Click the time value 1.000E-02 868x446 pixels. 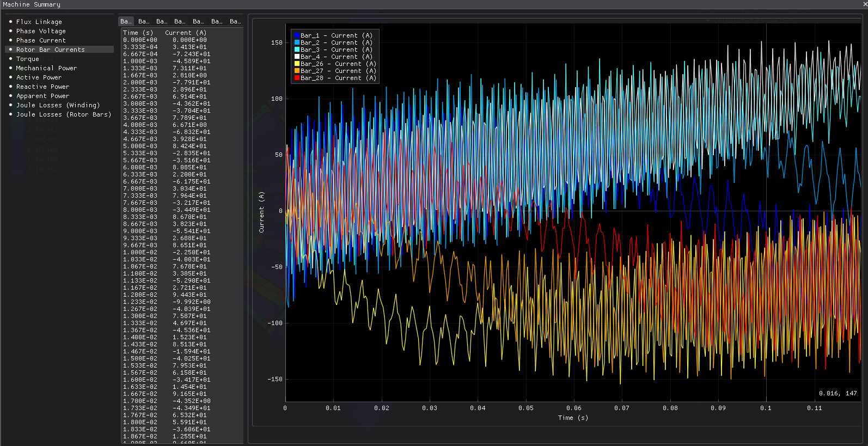pos(140,252)
